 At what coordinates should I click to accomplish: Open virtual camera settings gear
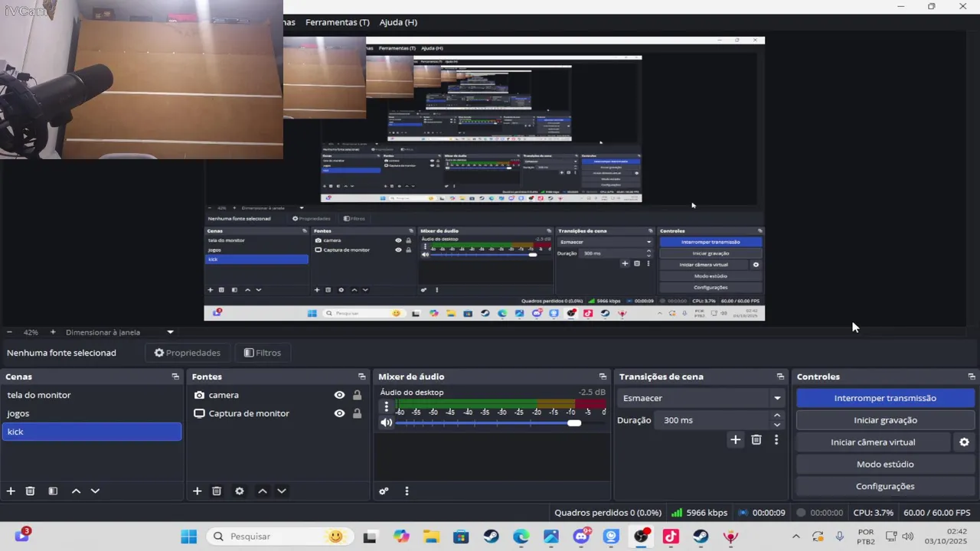pos(964,442)
